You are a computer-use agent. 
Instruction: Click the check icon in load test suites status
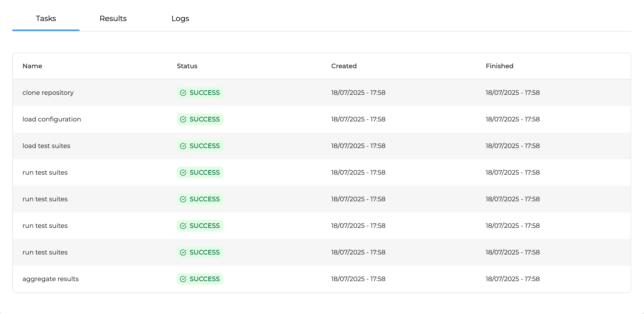[x=183, y=146]
